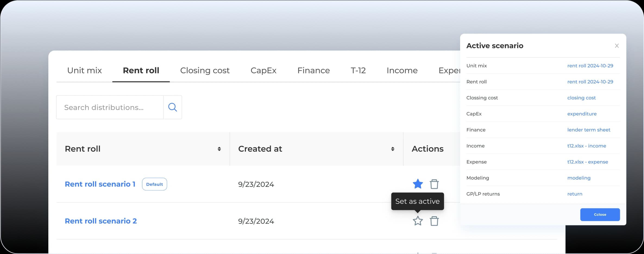644x254 pixels.
Task: Focus the Search distributions input field
Action: coord(110,107)
